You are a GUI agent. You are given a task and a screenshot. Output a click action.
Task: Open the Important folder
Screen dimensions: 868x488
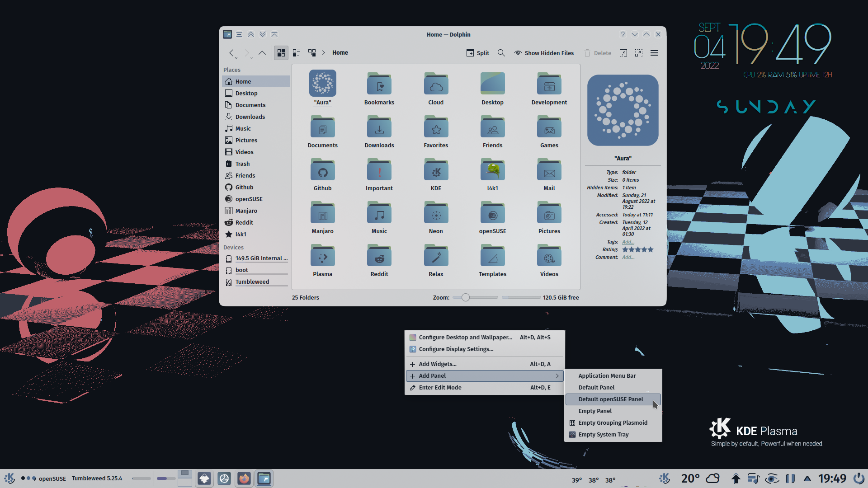(x=379, y=174)
